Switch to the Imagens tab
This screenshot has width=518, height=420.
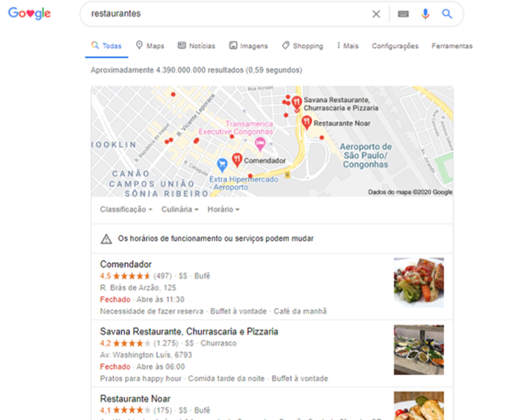[248, 46]
